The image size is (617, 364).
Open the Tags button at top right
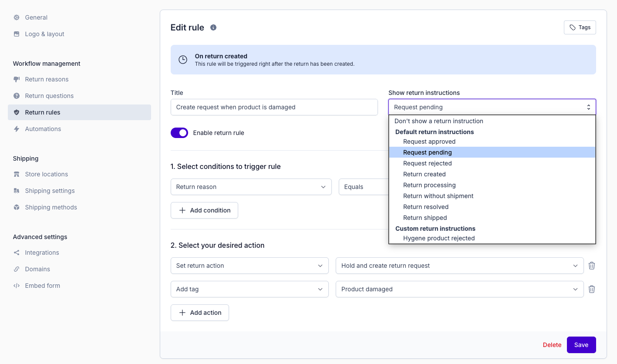click(580, 27)
